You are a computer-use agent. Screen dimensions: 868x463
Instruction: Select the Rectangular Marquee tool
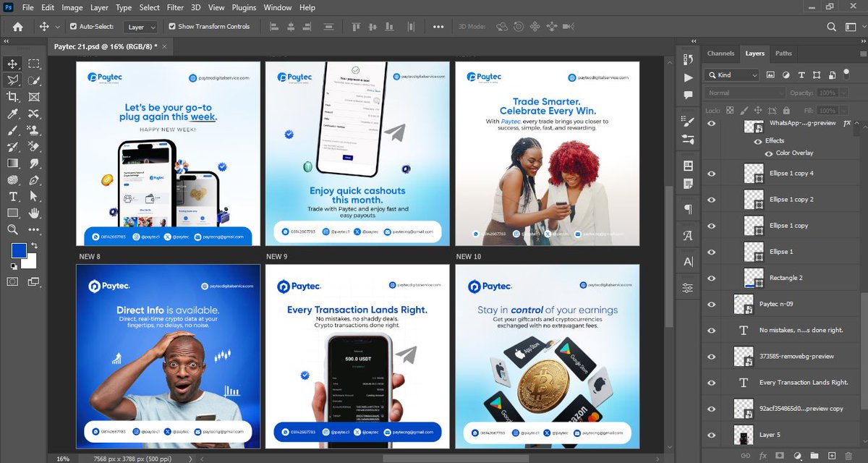pos(34,64)
